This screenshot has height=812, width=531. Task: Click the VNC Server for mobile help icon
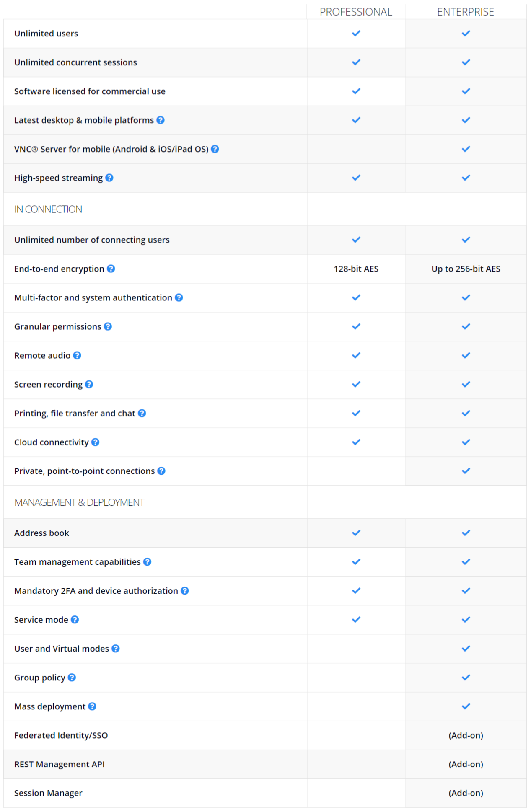215,149
